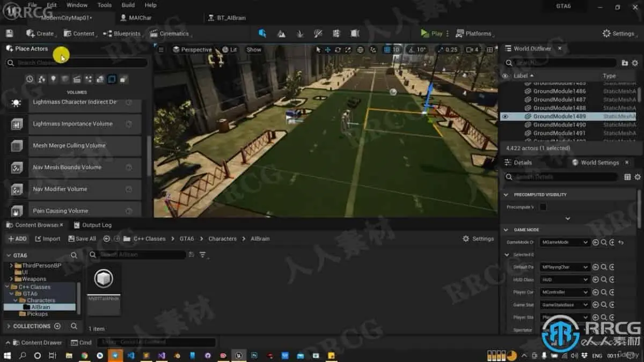
Task: Open the Platforms dropdown
Action: 475,33
